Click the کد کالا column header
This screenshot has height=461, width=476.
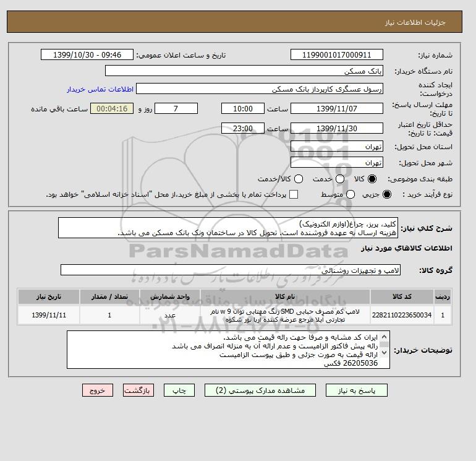(402, 296)
